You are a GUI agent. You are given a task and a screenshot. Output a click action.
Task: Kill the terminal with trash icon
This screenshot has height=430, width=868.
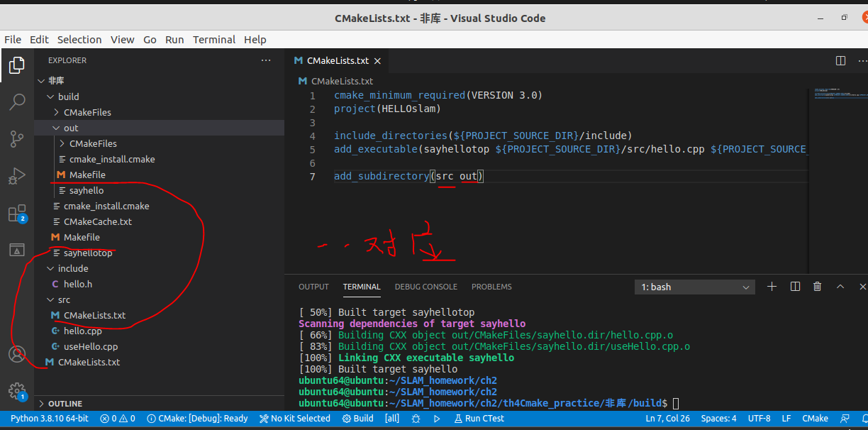point(817,287)
